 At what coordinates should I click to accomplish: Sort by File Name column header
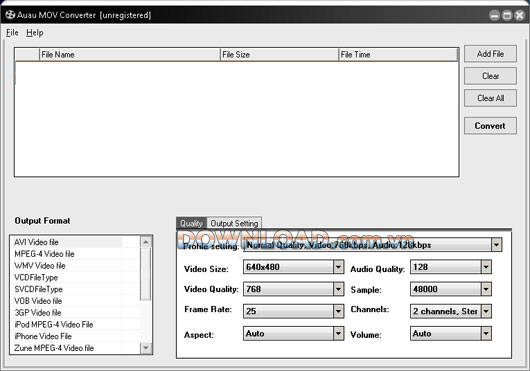click(x=130, y=55)
